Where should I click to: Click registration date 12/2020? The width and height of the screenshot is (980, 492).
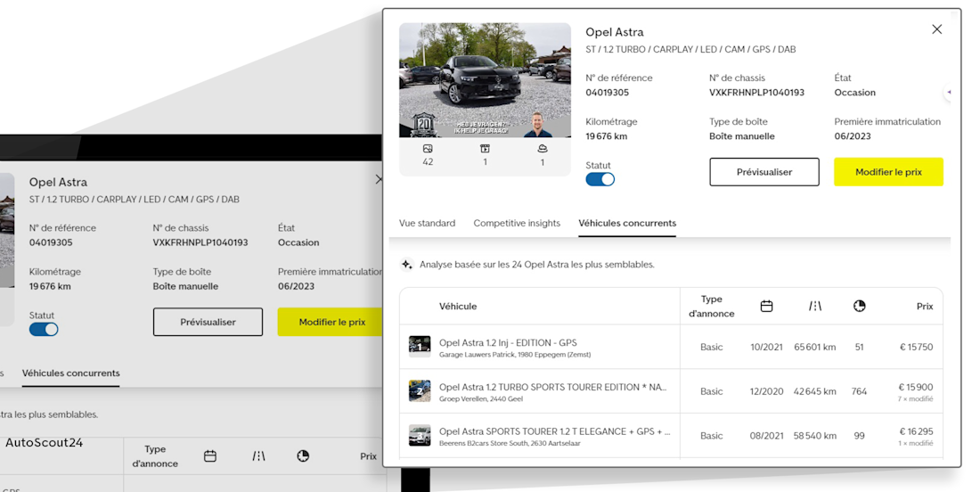point(767,391)
